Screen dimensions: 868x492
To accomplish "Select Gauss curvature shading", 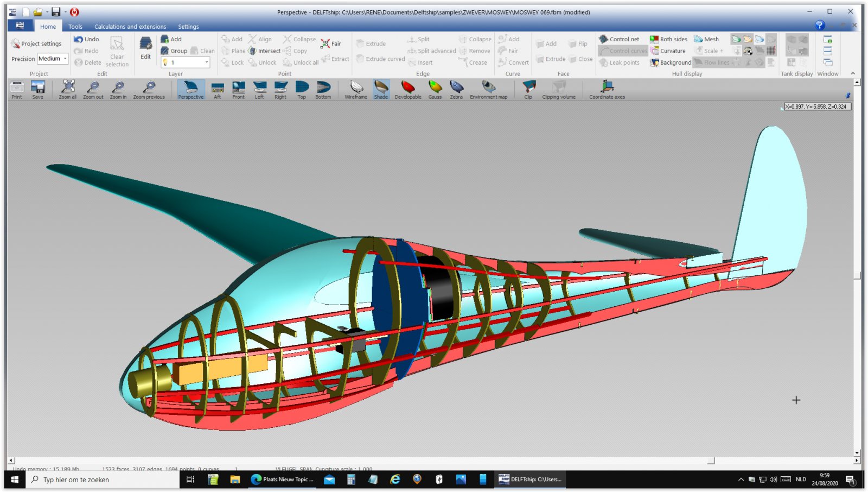I will pos(435,90).
